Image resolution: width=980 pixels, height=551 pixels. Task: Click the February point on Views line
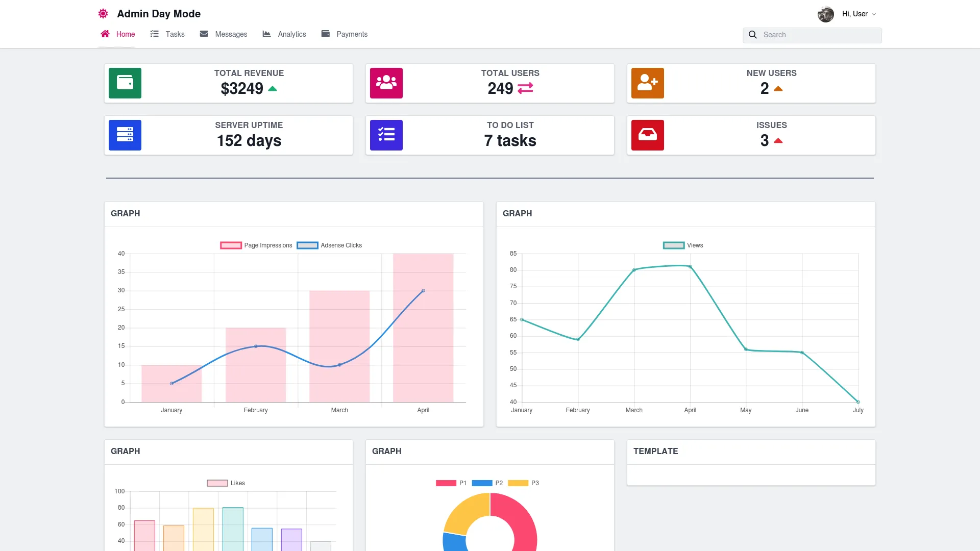[578, 339]
